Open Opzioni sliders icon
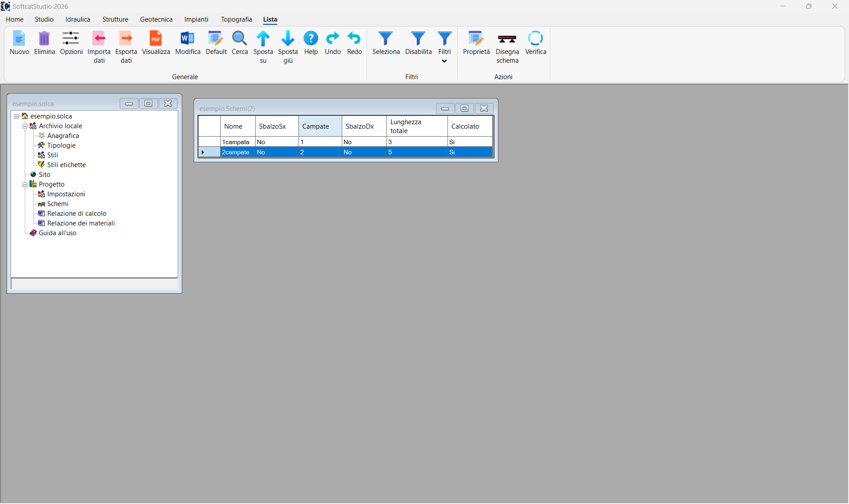Image resolution: width=849 pixels, height=504 pixels. click(71, 38)
